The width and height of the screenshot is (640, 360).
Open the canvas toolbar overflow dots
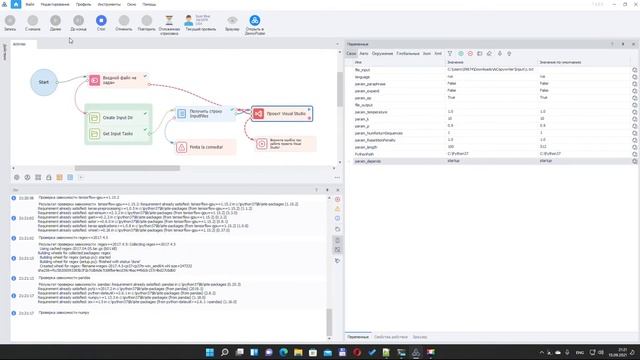pyautogui.click(x=337, y=178)
